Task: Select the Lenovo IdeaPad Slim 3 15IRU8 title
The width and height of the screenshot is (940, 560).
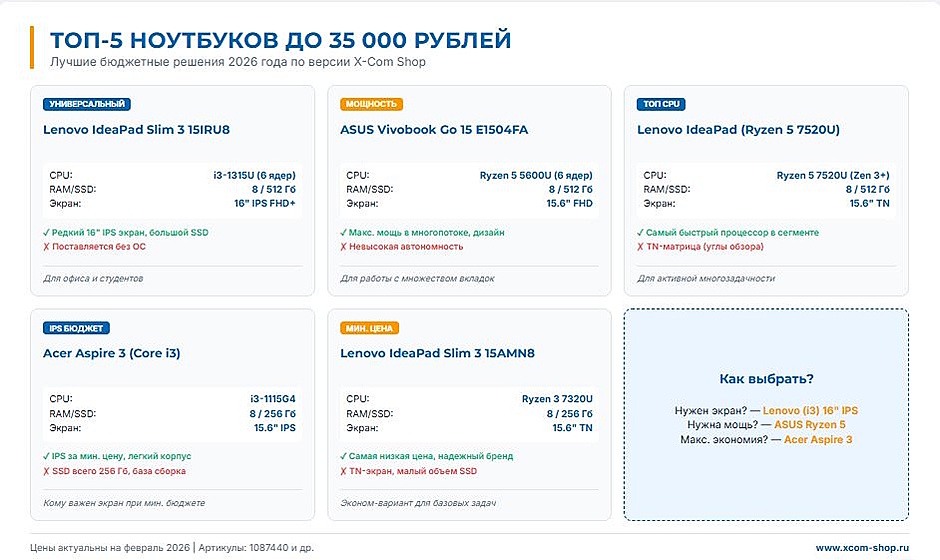Action: click(x=136, y=130)
